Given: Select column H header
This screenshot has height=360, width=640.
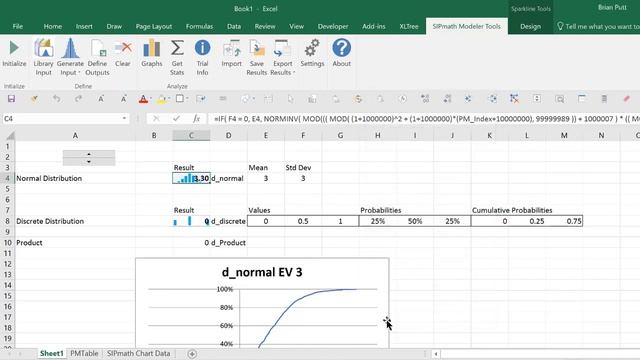Looking at the screenshot, I should point(378,136).
